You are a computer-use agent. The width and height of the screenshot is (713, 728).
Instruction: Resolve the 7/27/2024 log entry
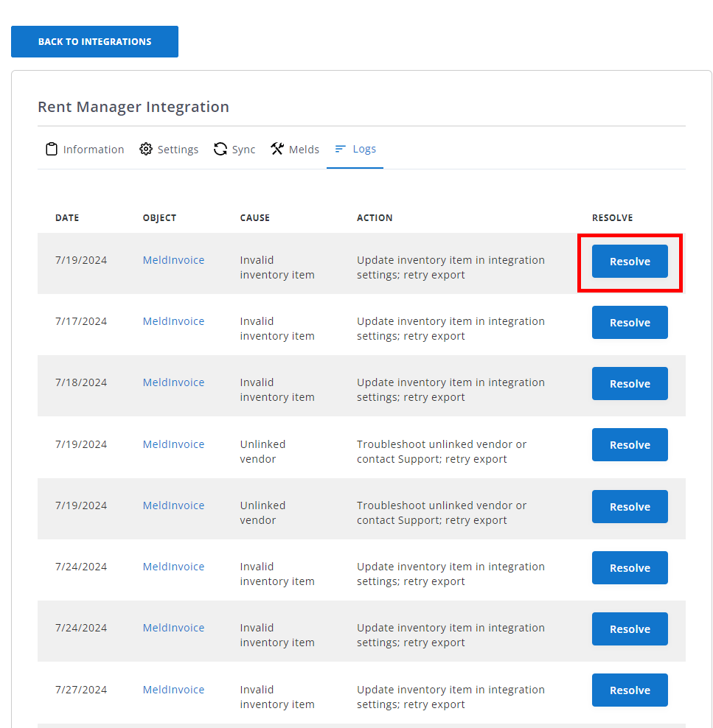[x=630, y=690]
